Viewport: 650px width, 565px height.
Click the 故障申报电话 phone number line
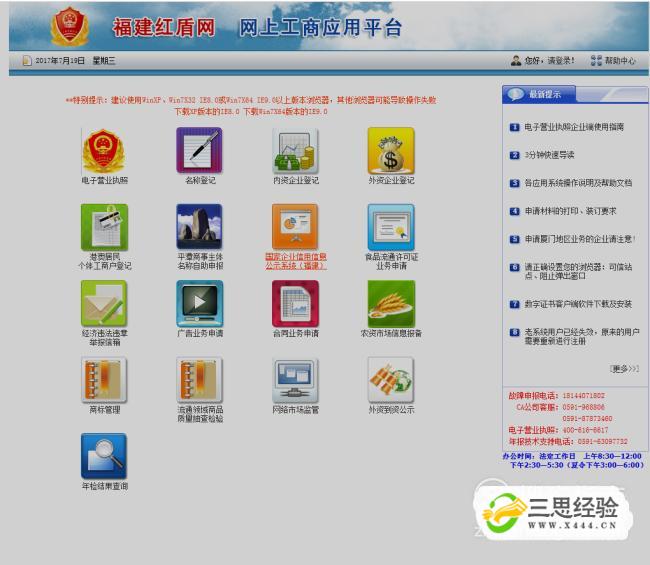tap(556, 395)
